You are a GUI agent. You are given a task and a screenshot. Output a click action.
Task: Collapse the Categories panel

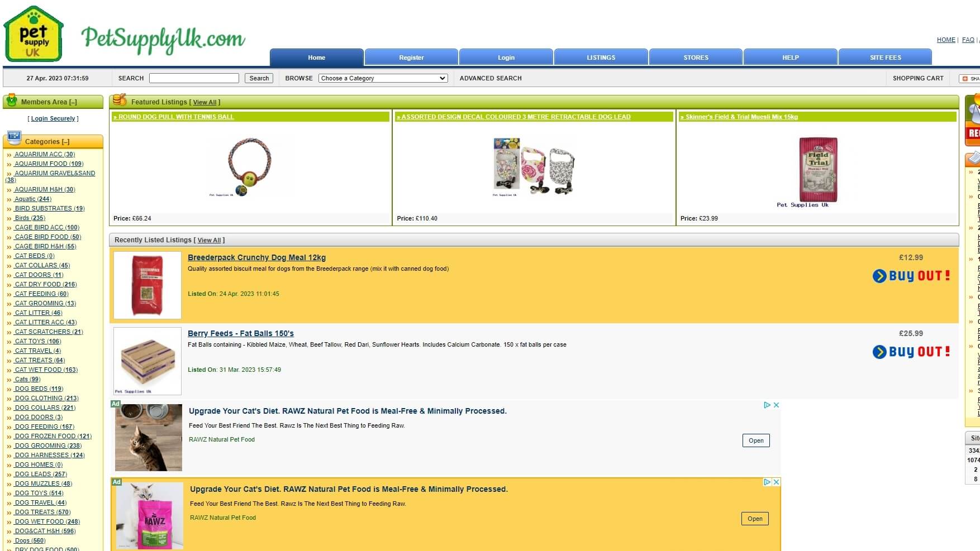pyautogui.click(x=65, y=142)
